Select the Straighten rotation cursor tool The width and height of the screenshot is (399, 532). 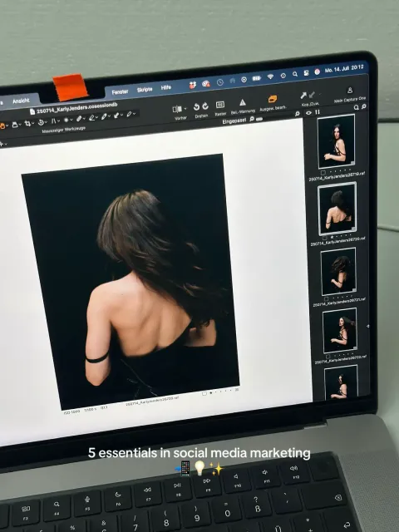tap(41, 122)
